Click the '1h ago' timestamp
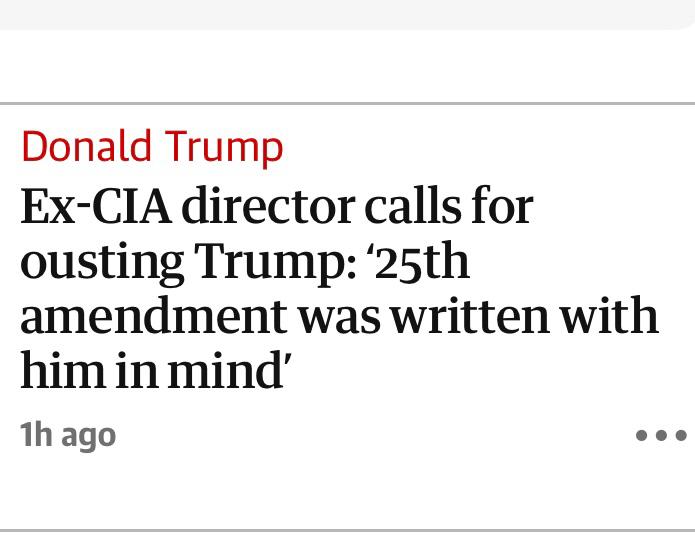 click(x=68, y=435)
